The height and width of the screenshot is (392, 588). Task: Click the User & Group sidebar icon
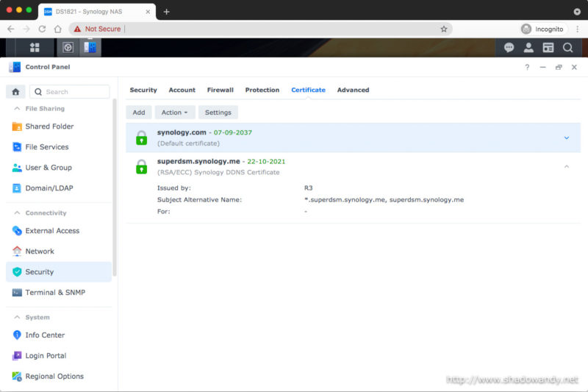coord(17,168)
